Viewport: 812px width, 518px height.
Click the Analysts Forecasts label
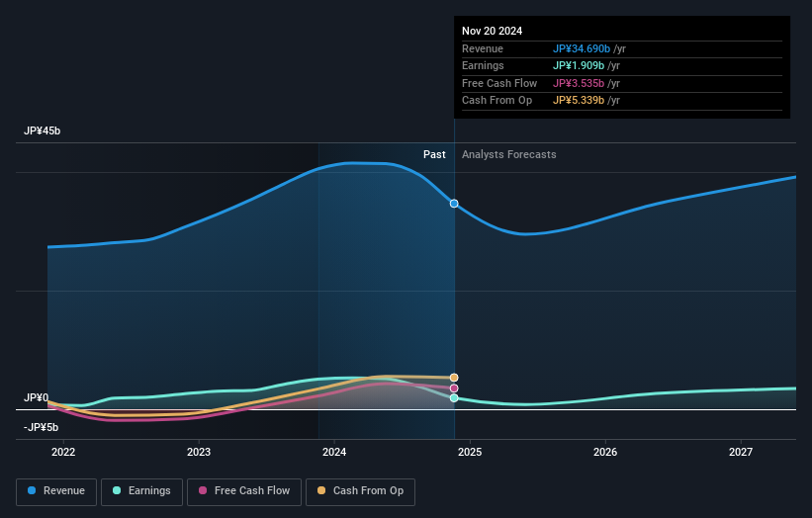click(509, 155)
